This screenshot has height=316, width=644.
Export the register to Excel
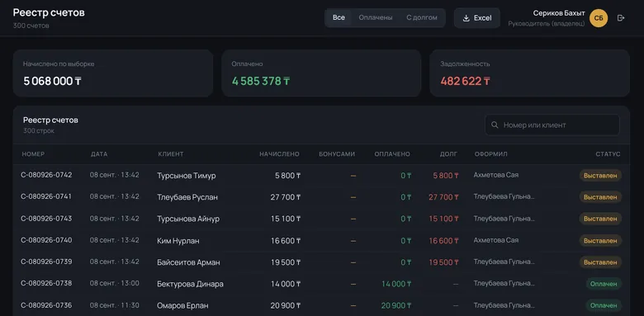tap(477, 18)
